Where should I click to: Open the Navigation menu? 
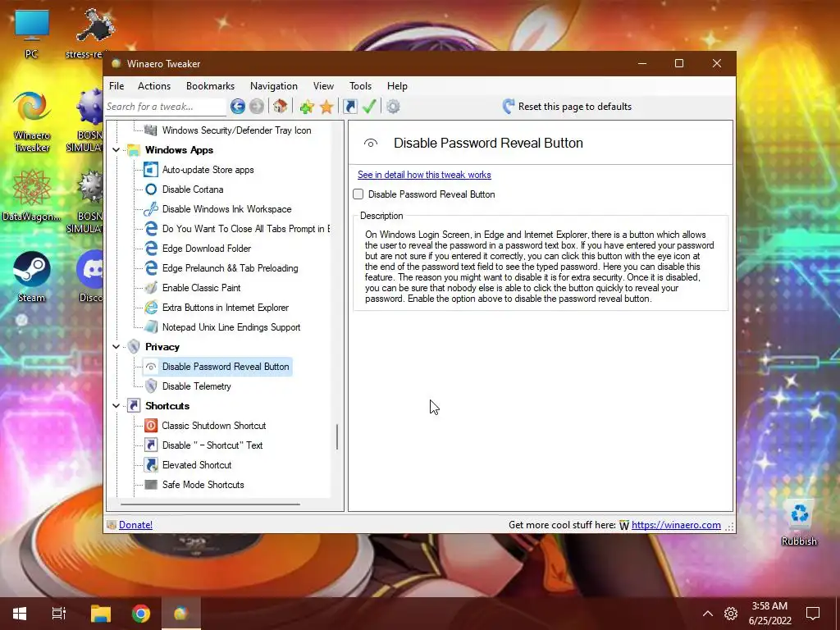click(x=274, y=86)
